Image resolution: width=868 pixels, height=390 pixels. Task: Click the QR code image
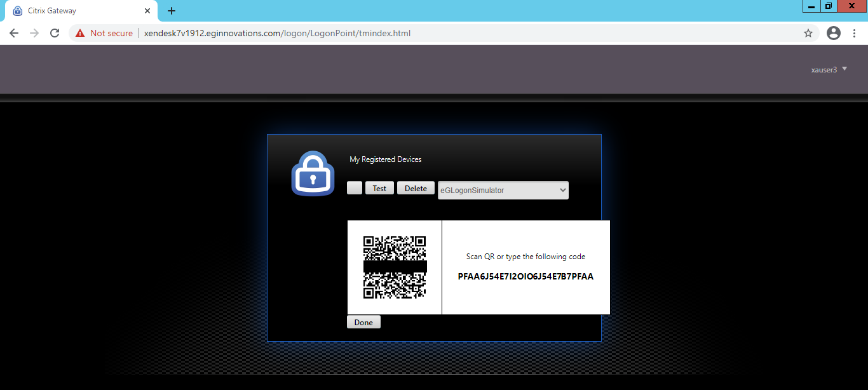(395, 267)
